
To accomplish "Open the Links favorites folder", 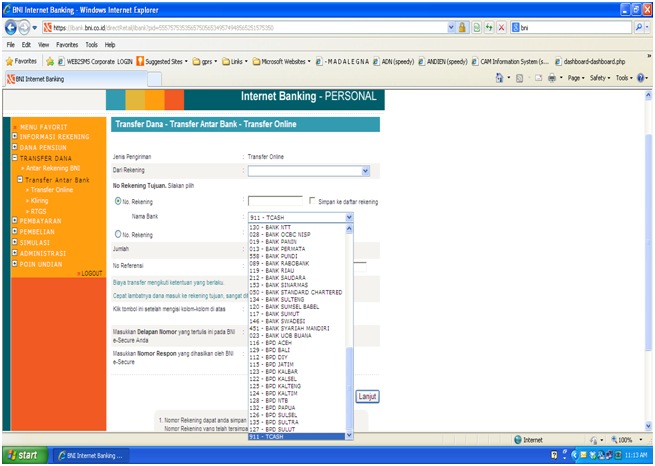I will tap(235, 62).
